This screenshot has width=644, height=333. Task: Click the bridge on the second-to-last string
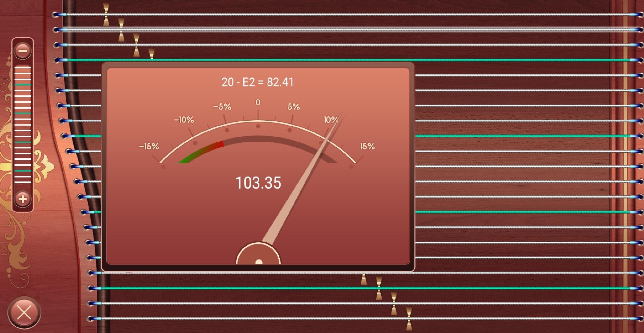[x=394, y=303]
